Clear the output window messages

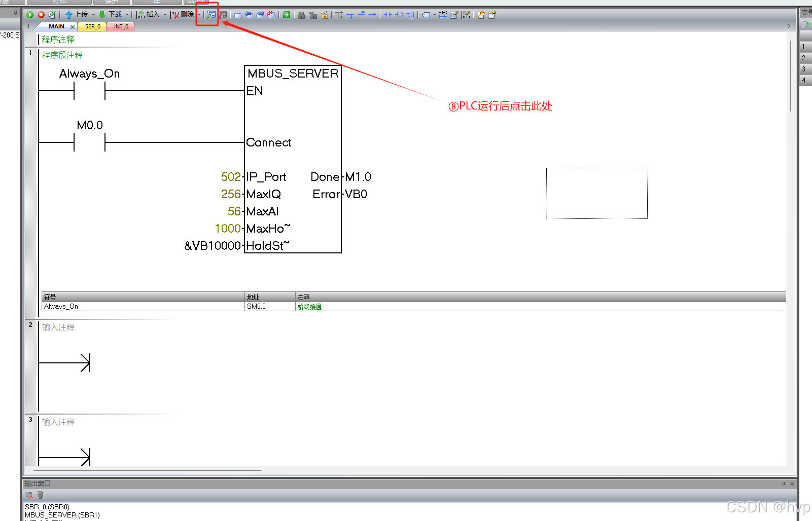click(x=29, y=495)
